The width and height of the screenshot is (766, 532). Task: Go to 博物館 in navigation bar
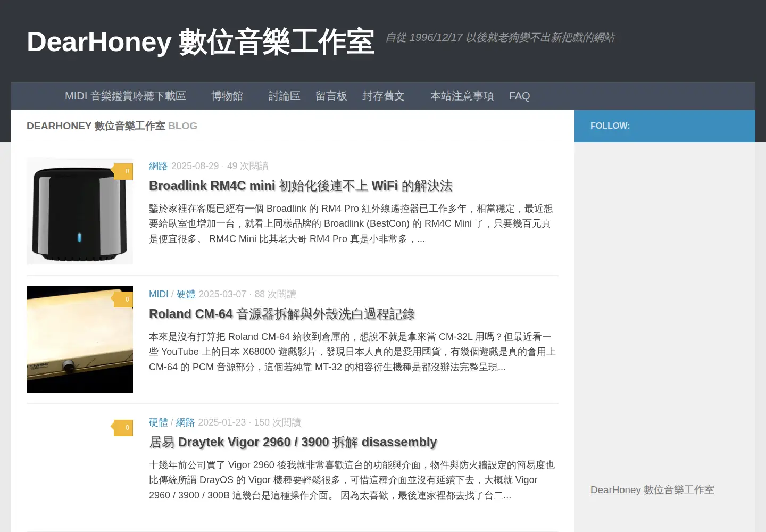(227, 96)
